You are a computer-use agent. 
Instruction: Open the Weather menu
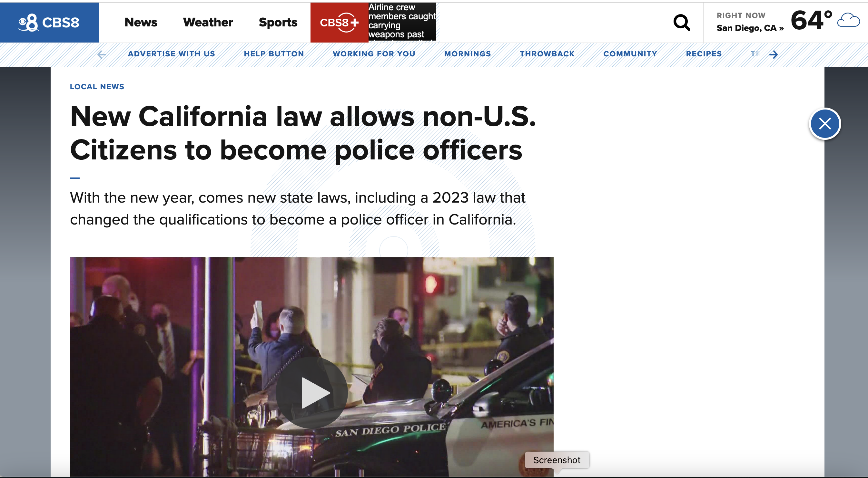pos(208,22)
